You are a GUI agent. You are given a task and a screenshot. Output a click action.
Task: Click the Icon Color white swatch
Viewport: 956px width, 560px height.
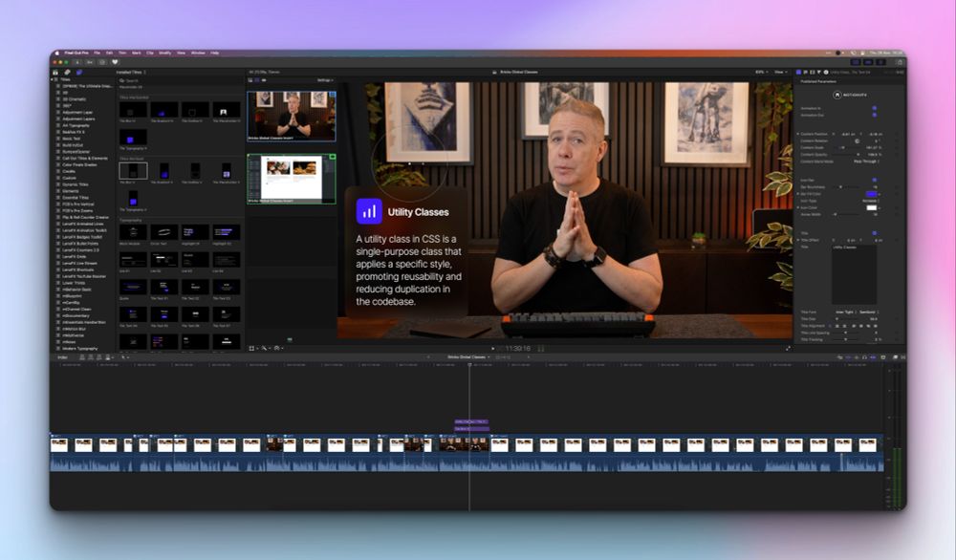tap(871, 207)
